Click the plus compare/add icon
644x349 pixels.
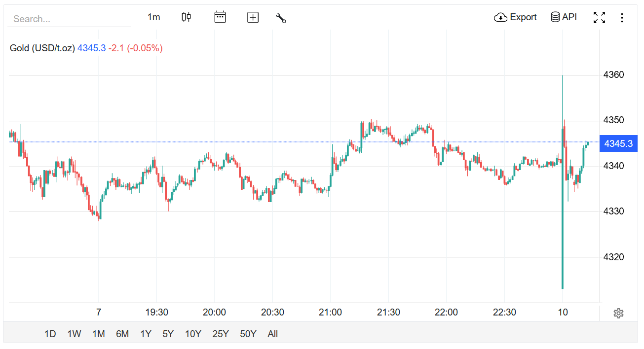(253, 18)
